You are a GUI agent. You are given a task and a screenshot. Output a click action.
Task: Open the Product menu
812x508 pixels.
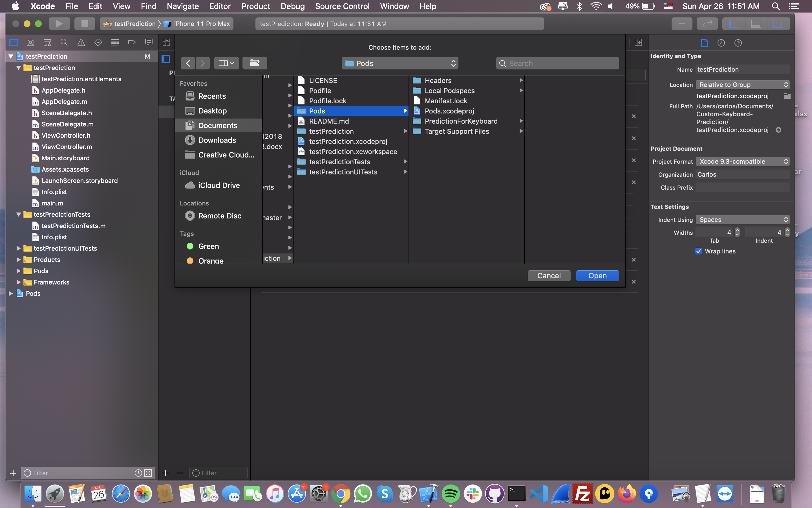(256, 6)
